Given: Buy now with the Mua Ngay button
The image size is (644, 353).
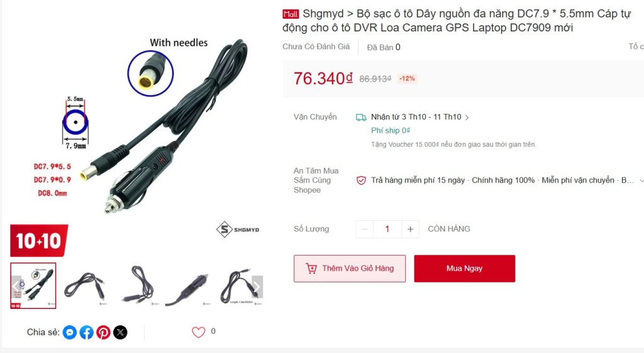Looking at the screenshot, I should pos(465,268).
